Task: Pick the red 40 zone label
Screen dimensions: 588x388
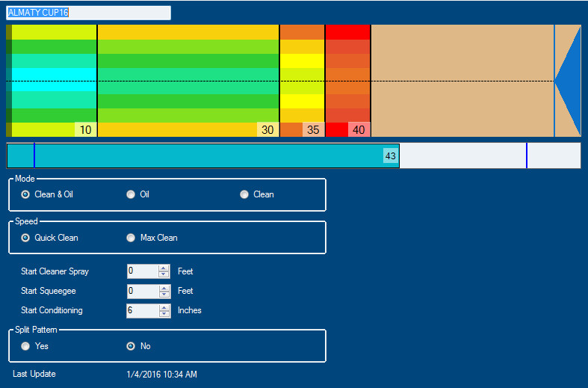Action: click(x=359, y=130)
